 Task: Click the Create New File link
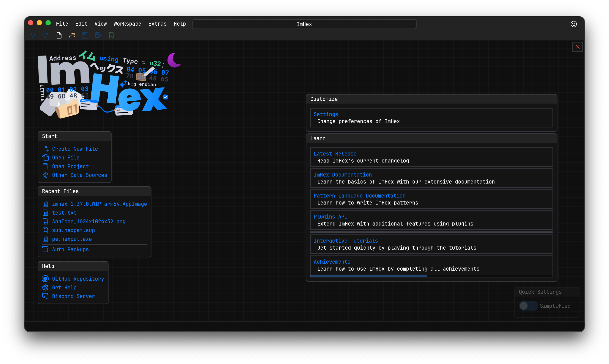75,149
